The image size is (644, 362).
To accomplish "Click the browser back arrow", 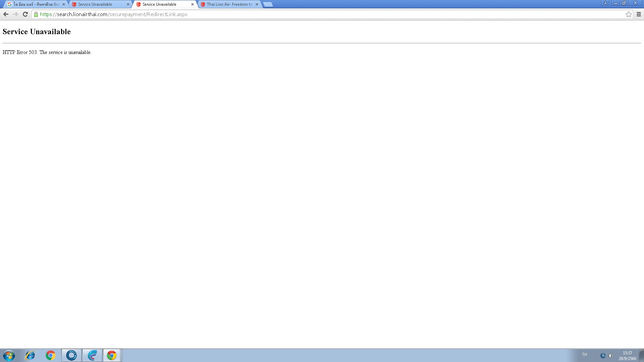I will [6, 14].
